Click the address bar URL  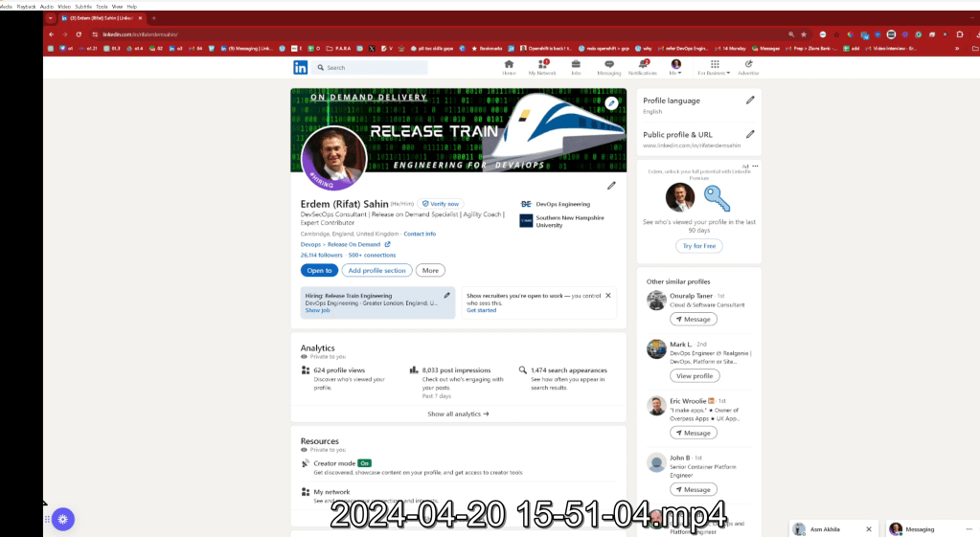coord(140,34)
